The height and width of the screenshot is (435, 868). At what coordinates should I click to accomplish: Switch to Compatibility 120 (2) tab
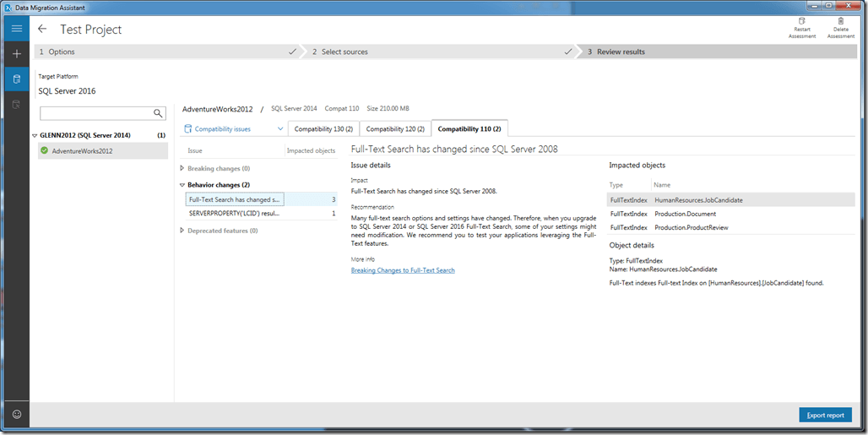395,129
